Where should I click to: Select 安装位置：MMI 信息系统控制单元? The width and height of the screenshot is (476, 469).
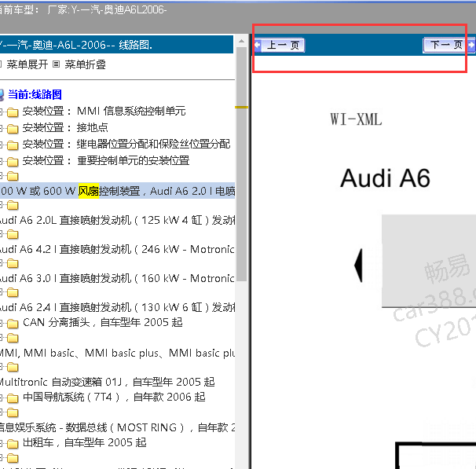pyautogui.click(x=104, y=111)
